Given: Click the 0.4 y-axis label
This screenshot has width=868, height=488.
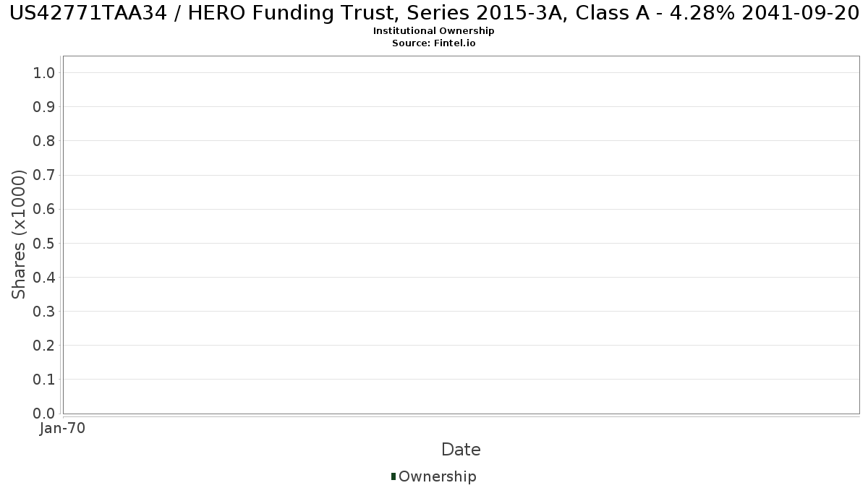Looking at the screenshot, I should 44,278.
